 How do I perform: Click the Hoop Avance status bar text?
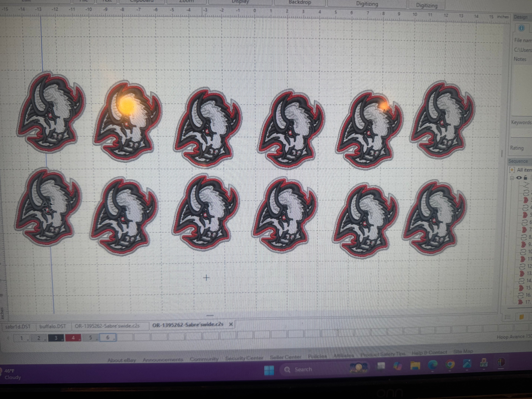coord(514,337)
